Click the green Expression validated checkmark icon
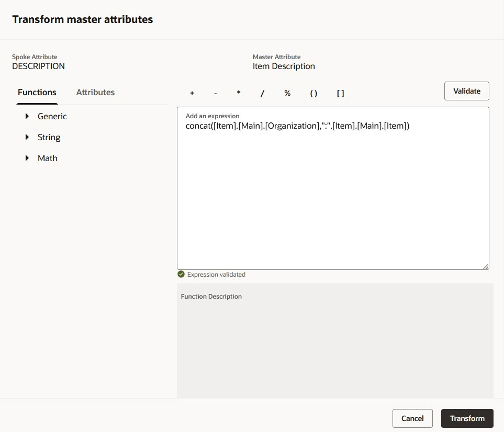Viewport: 504px width, 432px height. coord(181,274)
